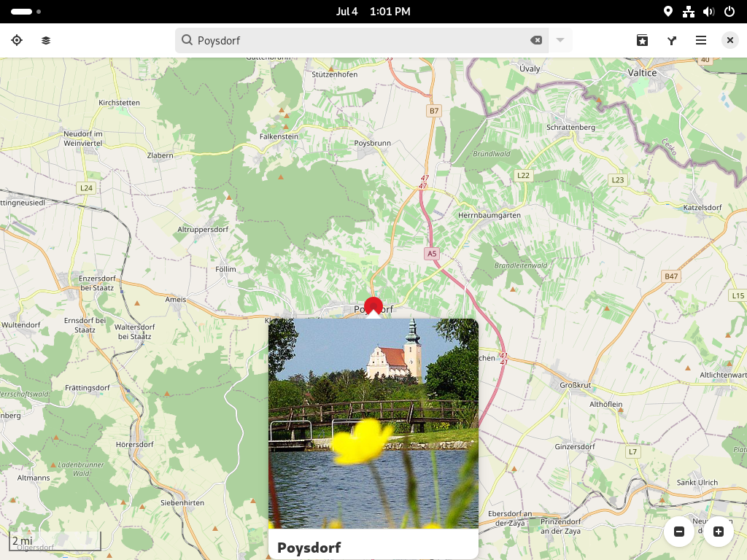Click the Poysdorf church photo thumbnail
Viewport: 747px width, 560px height.
[373, 424]
